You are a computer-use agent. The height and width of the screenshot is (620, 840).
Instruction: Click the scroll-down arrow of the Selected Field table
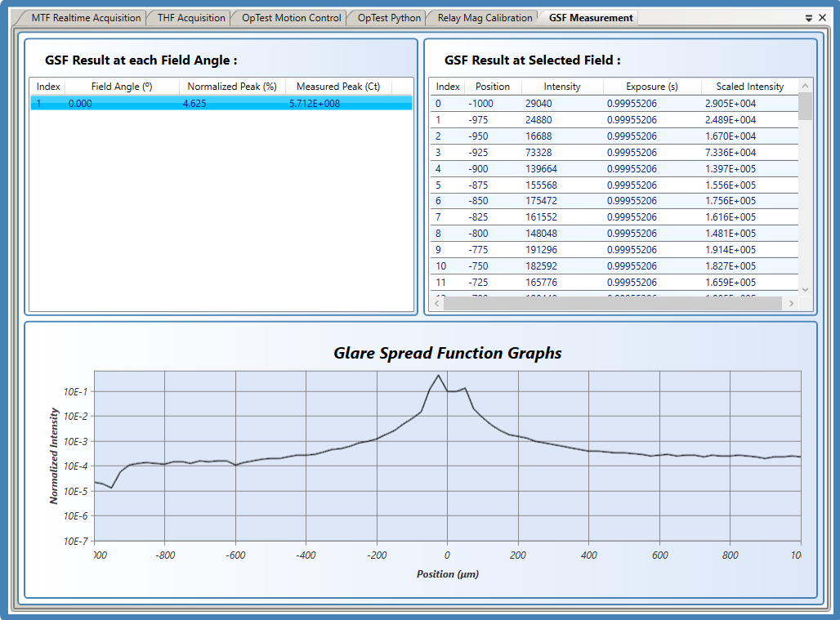tap(805, 290)
